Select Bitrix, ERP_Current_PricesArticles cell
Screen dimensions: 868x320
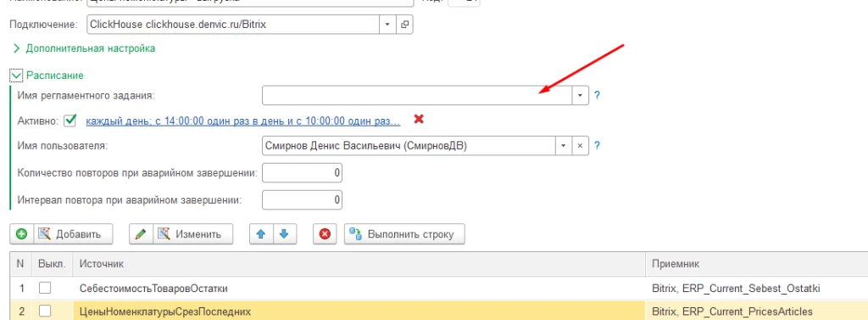point(757,311)
